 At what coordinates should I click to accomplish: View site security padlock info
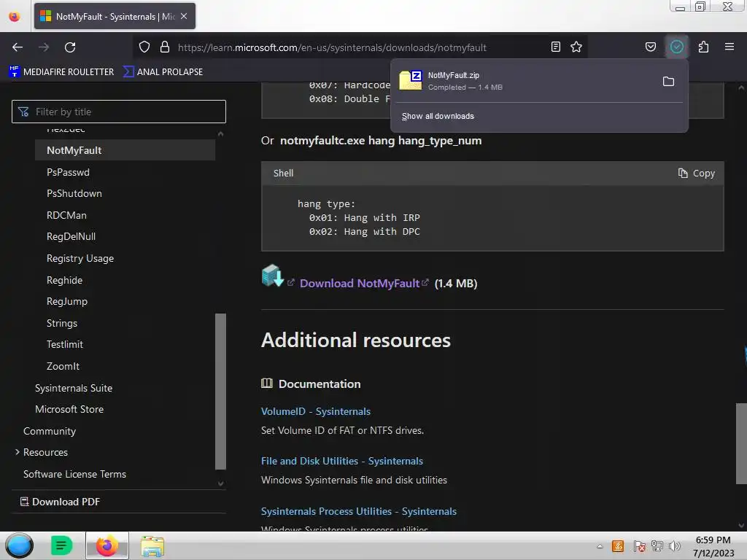[165, 47]
